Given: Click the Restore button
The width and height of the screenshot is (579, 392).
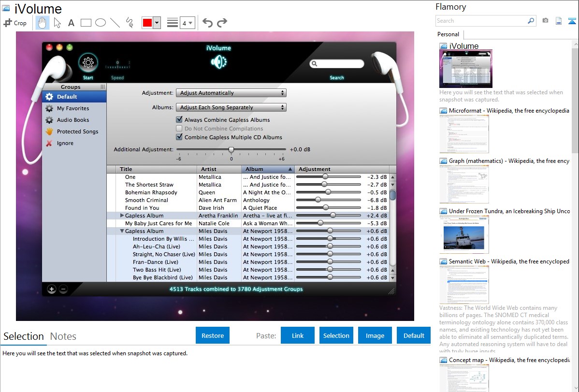Looking at the screenshot, I should (213, 335).
